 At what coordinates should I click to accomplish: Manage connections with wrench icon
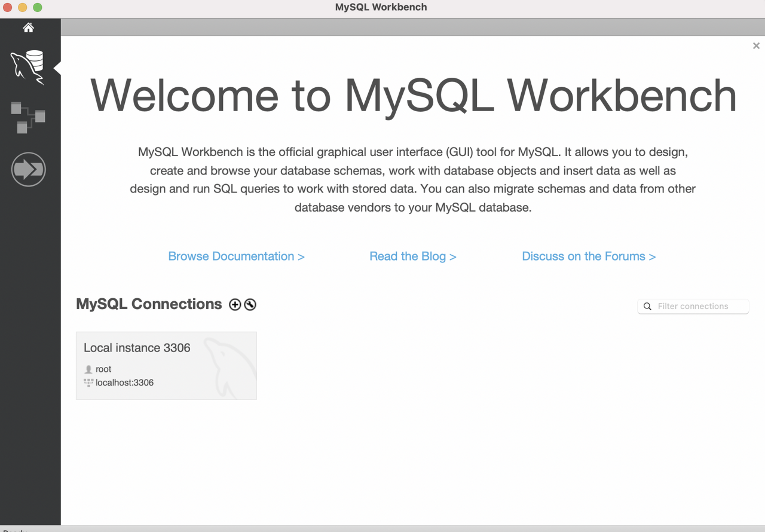pos(250,305)
